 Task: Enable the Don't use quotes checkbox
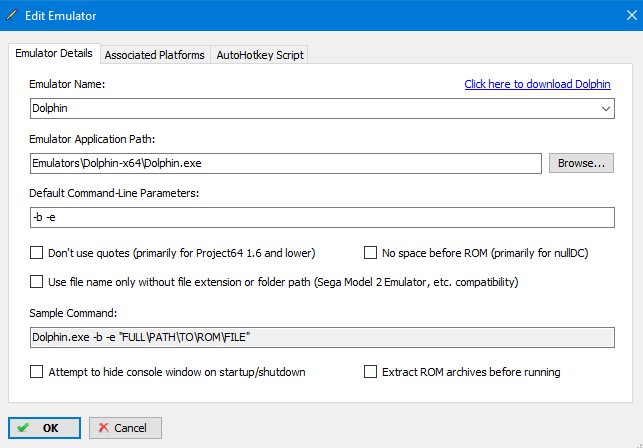(37, 253)
